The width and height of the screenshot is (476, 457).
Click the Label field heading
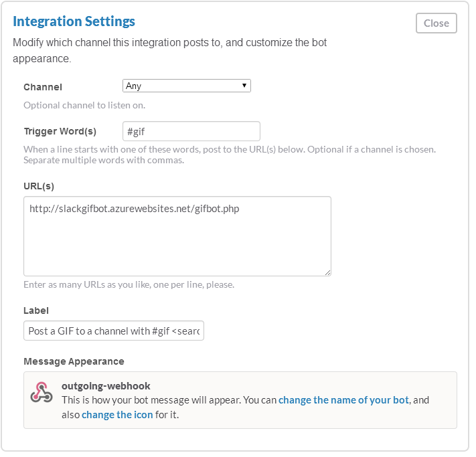[x=36, y=310]
